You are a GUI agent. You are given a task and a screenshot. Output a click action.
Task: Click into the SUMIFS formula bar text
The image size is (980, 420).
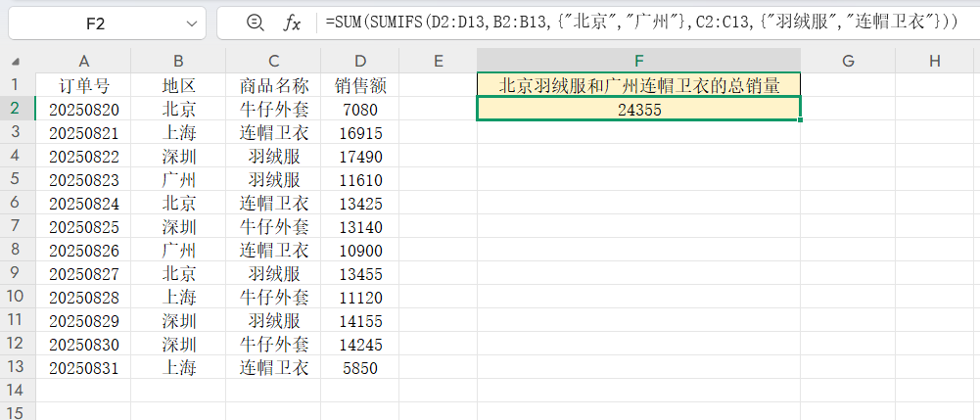(x=636, y=23)
